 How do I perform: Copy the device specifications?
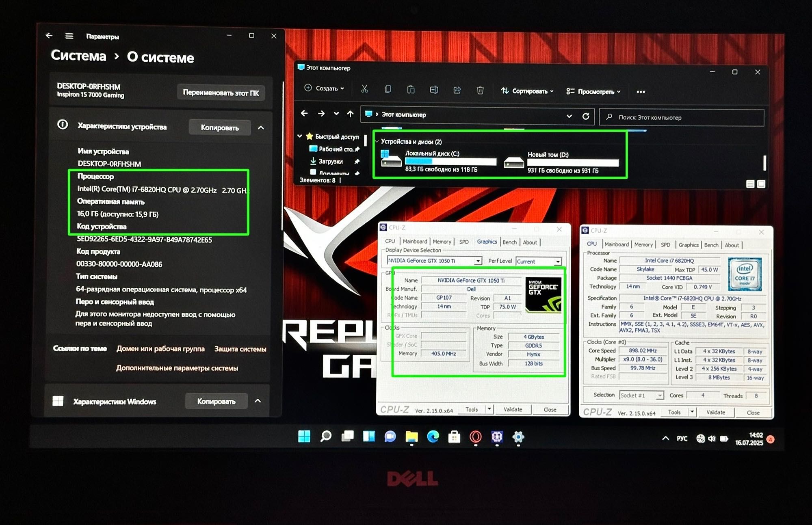point(220,127)
